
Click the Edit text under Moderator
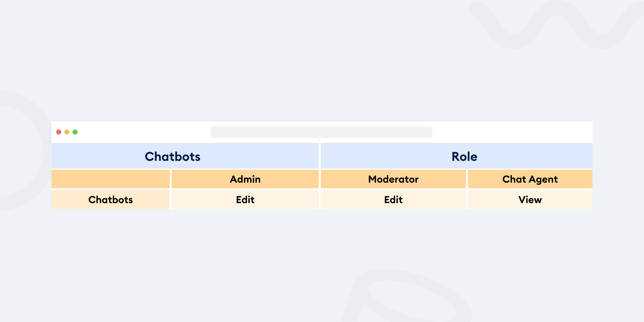(393, 199)
